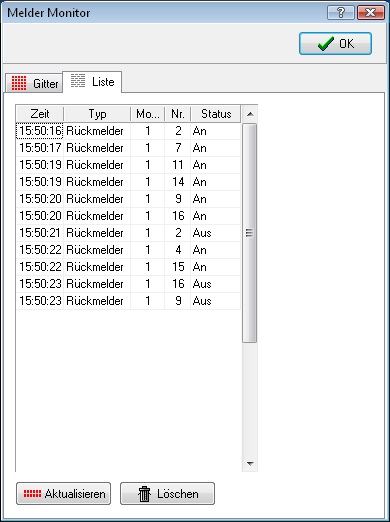Viewport: 390px width, 522px height.
Task: Click the Aktualisieren button
Action: point(63,493)
